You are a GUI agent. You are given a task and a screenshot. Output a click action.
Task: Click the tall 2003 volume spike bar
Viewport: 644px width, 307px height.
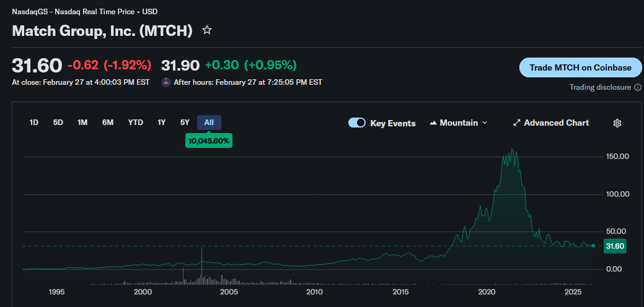tap(201, 266)
